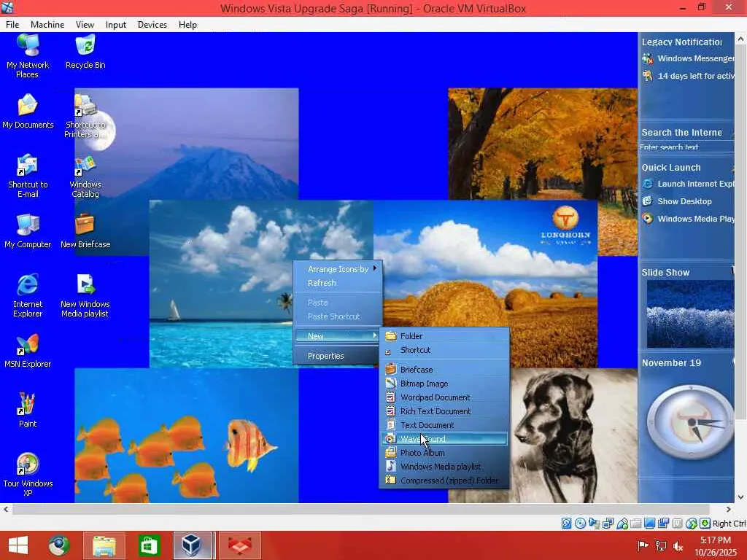Select the MSN Explorer icon
This screenshot has height=560, width=747.
pos(28,351)
